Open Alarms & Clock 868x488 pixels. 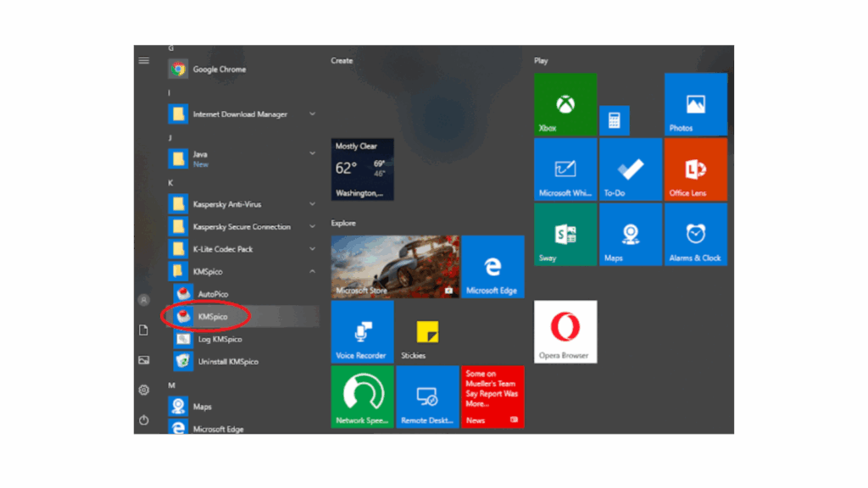(694, 234)
